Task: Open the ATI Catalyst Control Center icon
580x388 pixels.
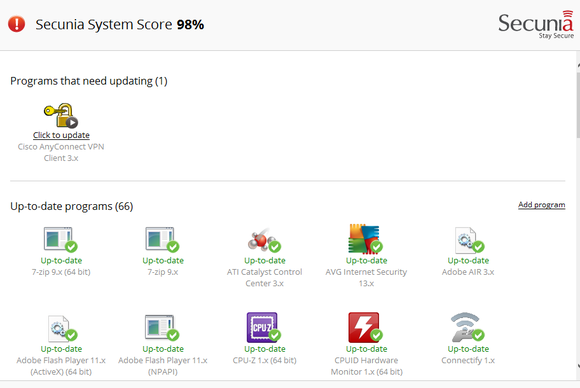Action: [x=264, y=239]
